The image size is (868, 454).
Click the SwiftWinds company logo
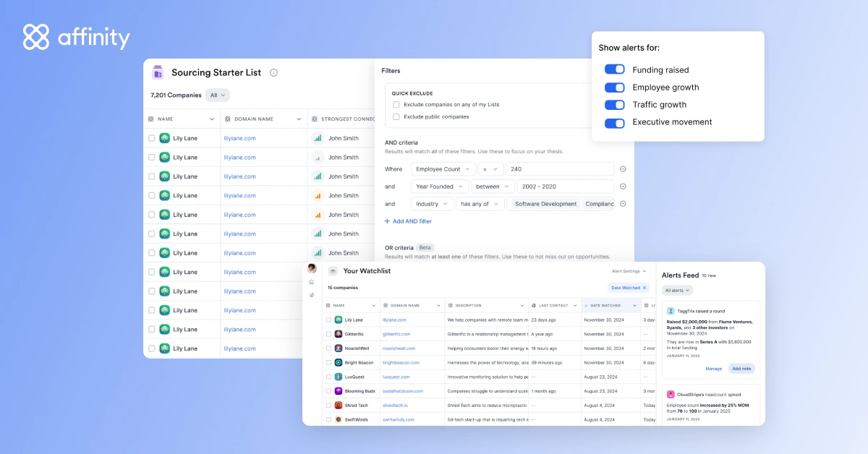tap(339, 419)
